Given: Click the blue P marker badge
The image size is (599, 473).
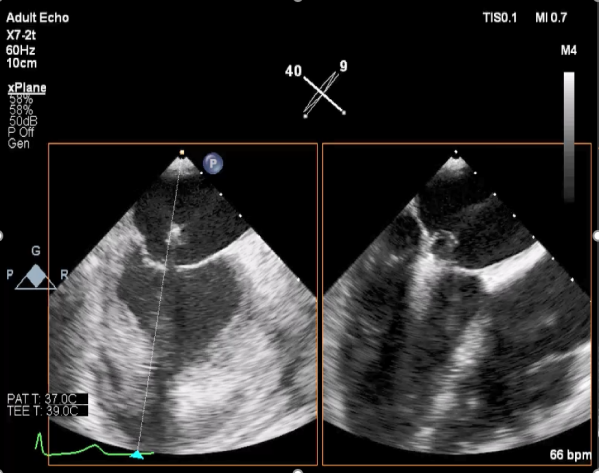Looking at the screenshot, I should (x=213, y=164).
